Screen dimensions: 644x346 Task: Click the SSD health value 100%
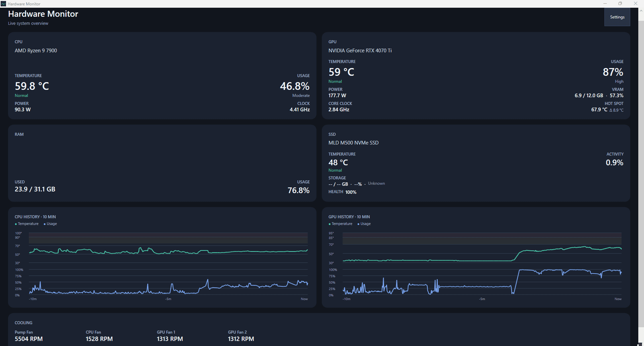351,192
